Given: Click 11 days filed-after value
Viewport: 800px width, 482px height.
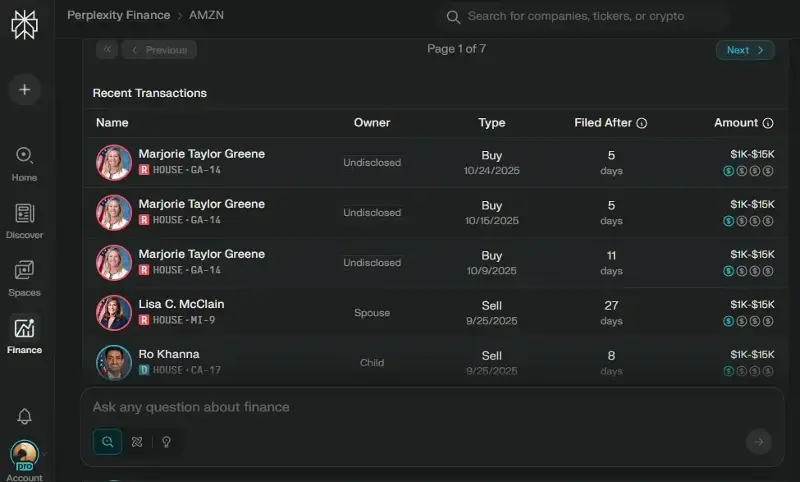Looking at the screenshot, I should tap(611, 263).
